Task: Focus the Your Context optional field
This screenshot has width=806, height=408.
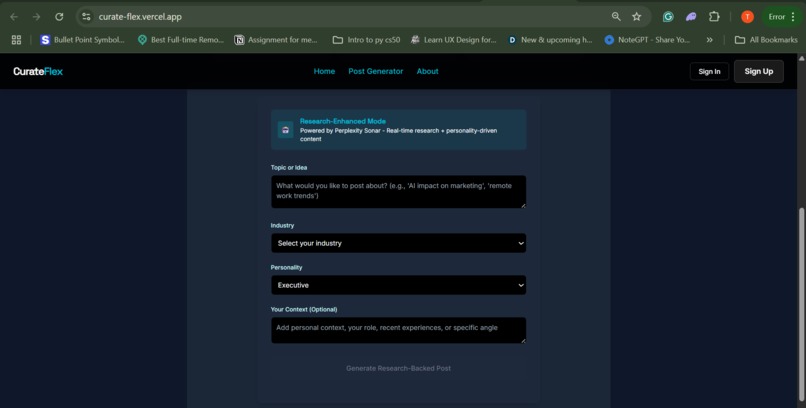Action: (x=398, y=330)
